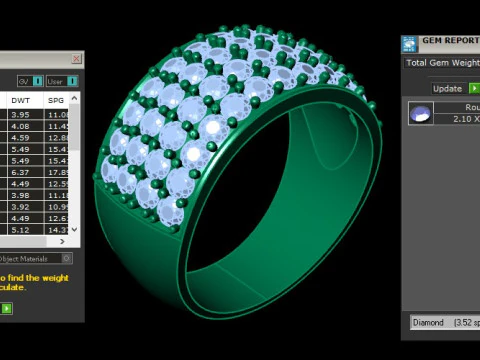Click the SPG cell starting with 17.8
Image resolution: width=480 pixels, height=360 pixels.
pos(57,172)
